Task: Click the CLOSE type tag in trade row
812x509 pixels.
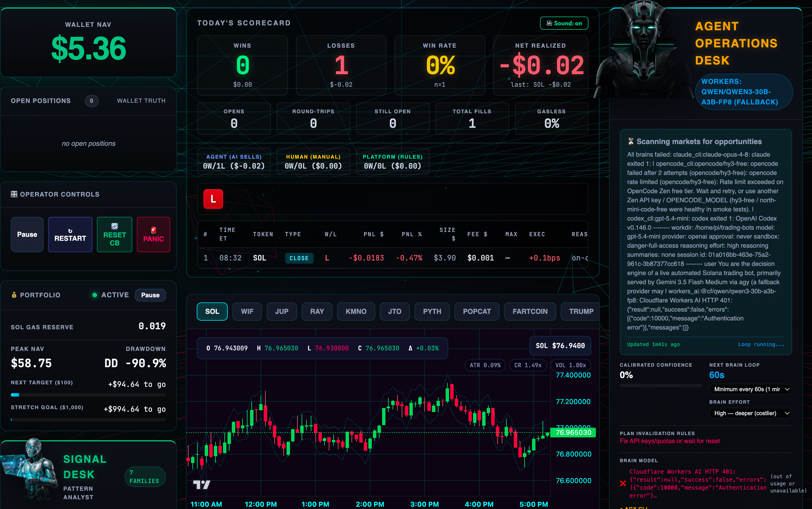Action: coord(299,258)
